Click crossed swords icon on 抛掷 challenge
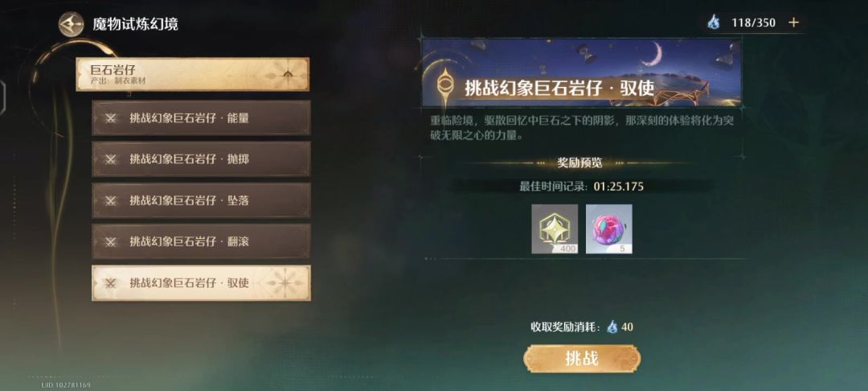The height and width of the screenshot is (391, 868). tap(111, 159)
